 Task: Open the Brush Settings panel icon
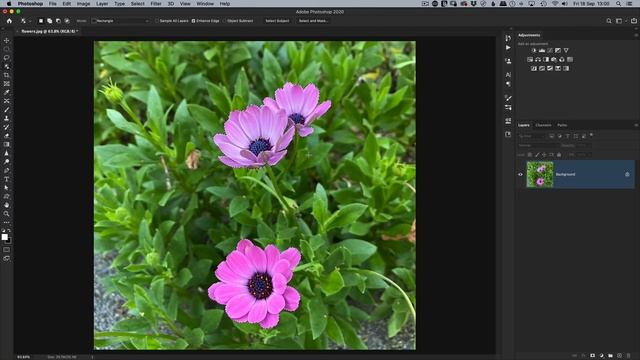pos(508,98)
